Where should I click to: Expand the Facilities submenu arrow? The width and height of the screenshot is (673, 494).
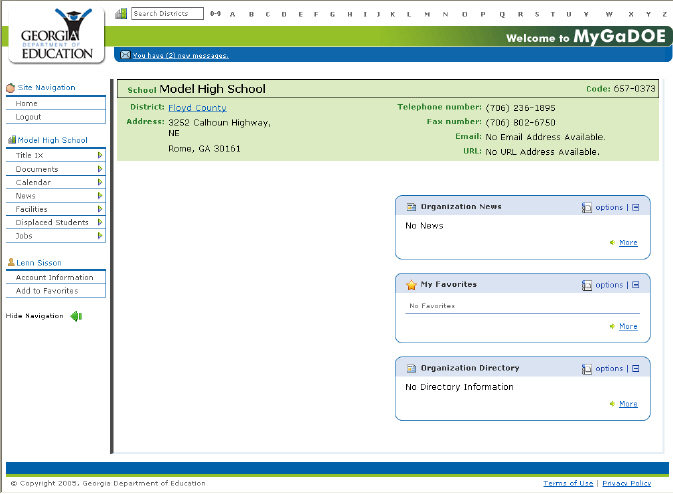[100, 209]
